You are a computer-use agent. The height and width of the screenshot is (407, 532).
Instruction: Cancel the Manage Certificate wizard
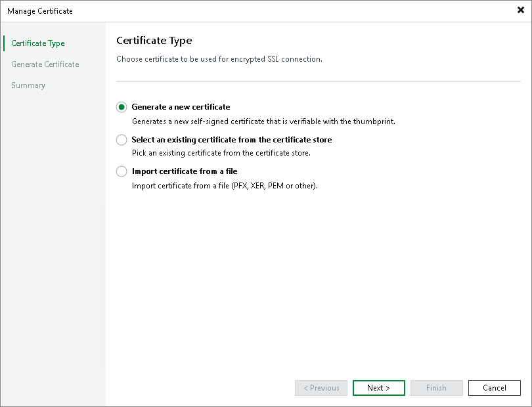point(494,387)
